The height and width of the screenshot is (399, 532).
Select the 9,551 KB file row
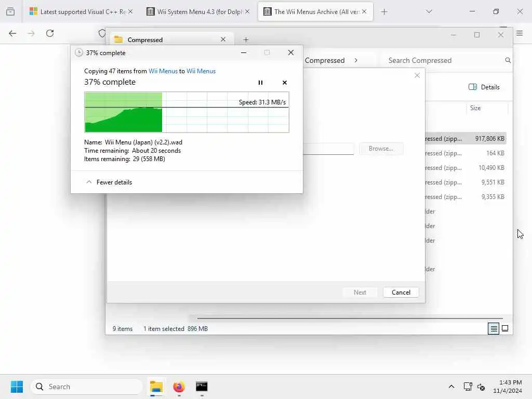click(x=466, y=182)
